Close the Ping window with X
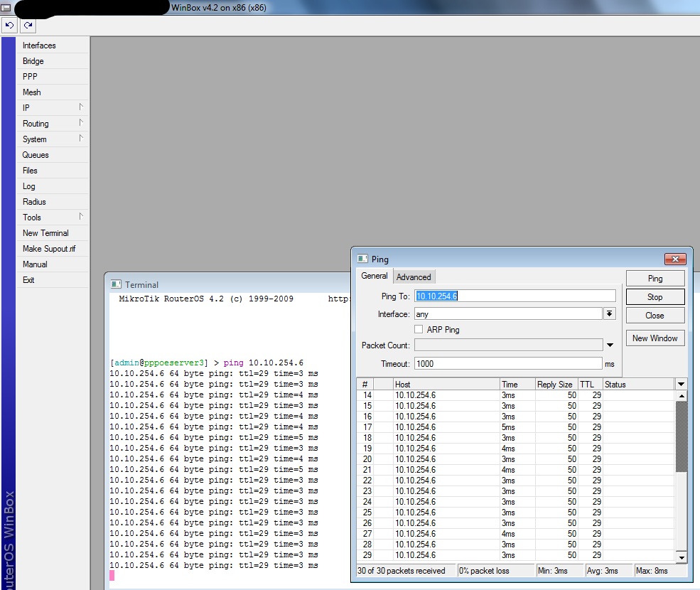 [x=674, y=259]
